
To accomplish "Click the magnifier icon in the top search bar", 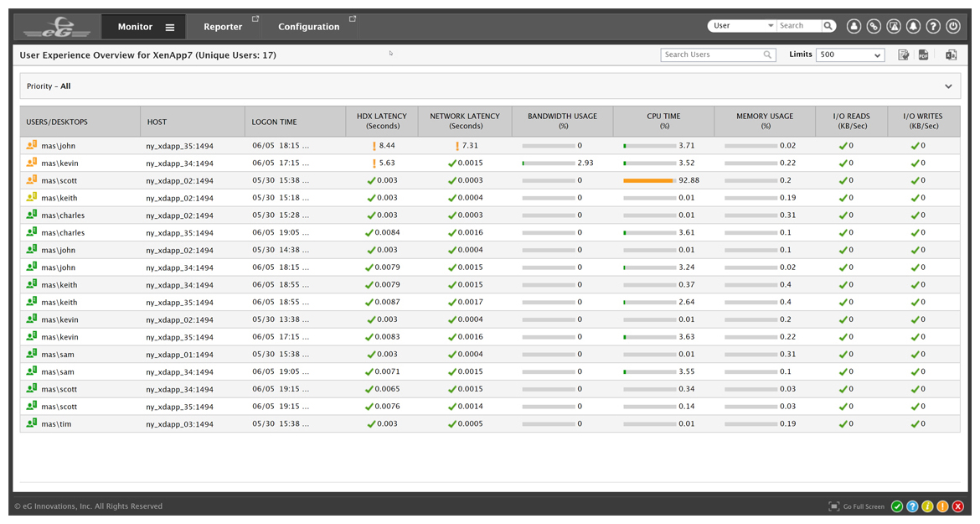I will 828,26.
